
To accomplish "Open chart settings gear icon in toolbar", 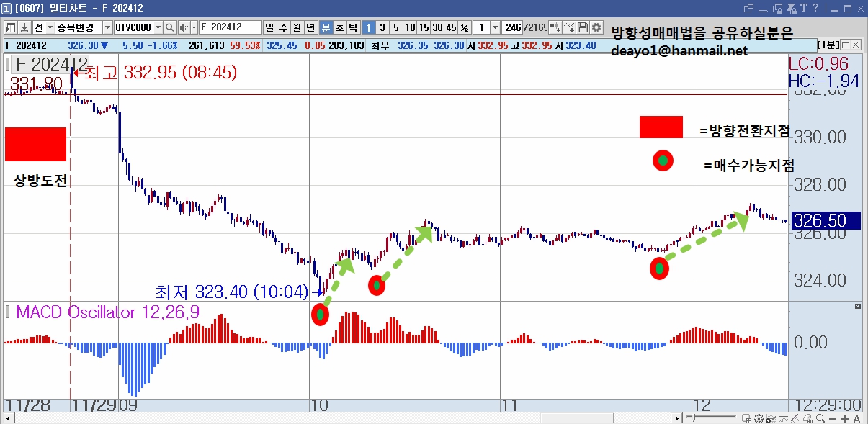I will click(x=596, y=27).
